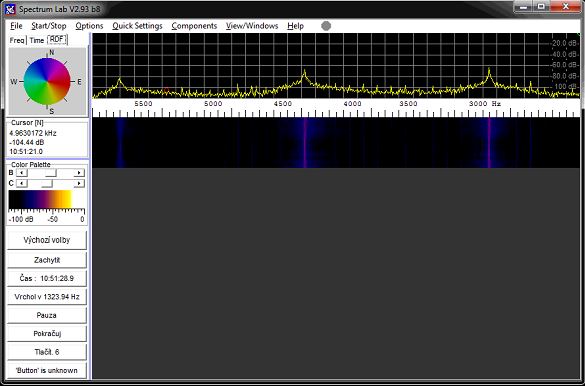
Task: Click brightness slider left arrow
Action: click(22, 173)
